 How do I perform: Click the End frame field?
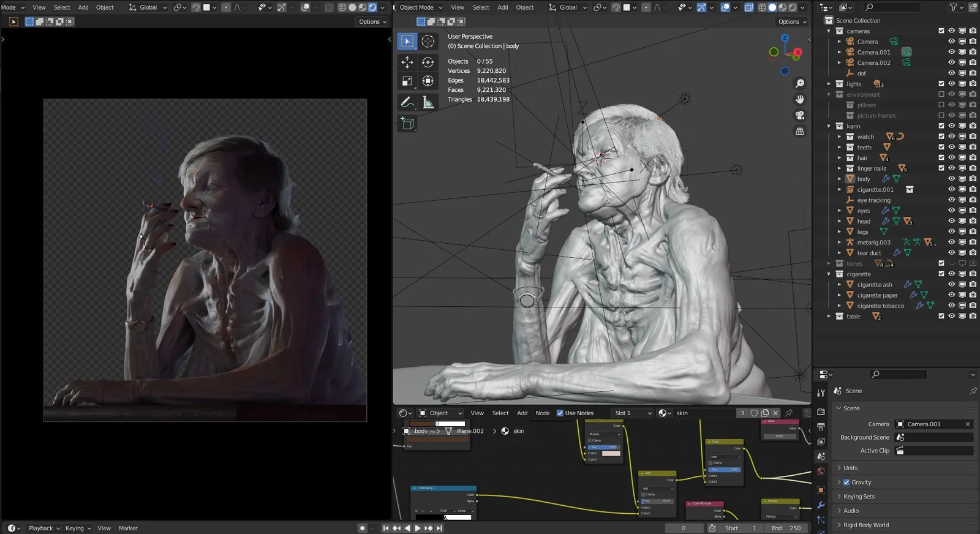click(787, 528)
